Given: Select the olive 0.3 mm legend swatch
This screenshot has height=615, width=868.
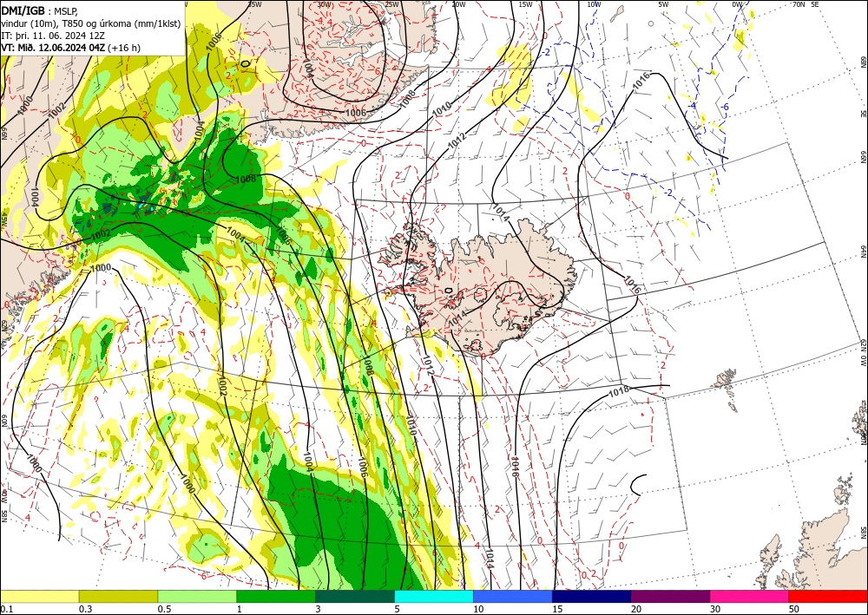Looking at the screenshot, I should click(118, 596).
